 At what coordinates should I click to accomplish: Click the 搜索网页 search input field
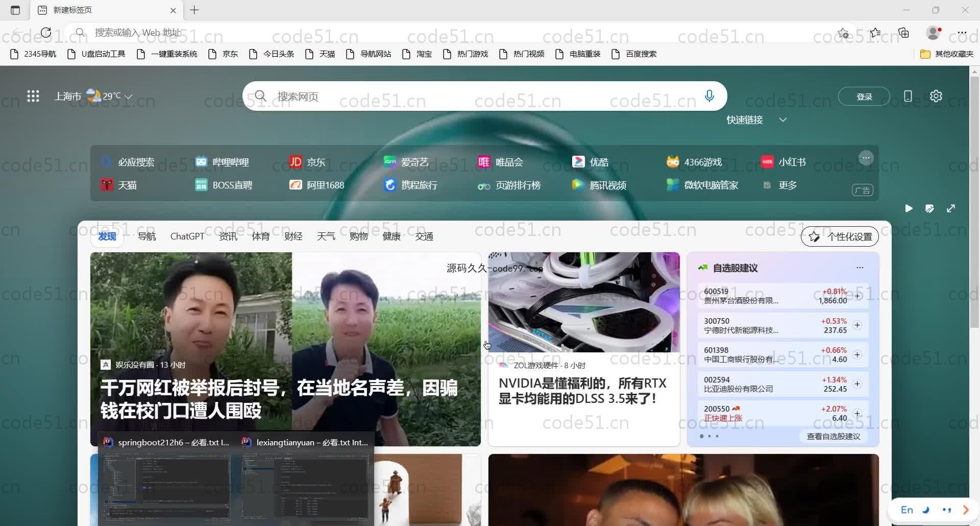point(485,96)
